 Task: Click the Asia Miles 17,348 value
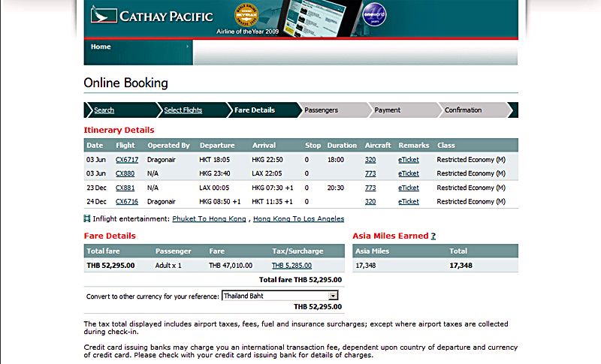coord(366,266)
